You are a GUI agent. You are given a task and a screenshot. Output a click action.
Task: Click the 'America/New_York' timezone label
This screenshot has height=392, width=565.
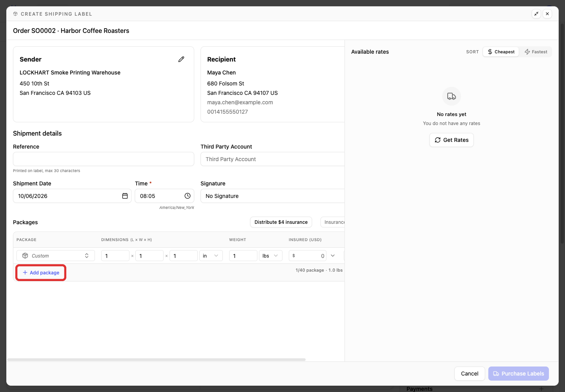tap(177, 207)
